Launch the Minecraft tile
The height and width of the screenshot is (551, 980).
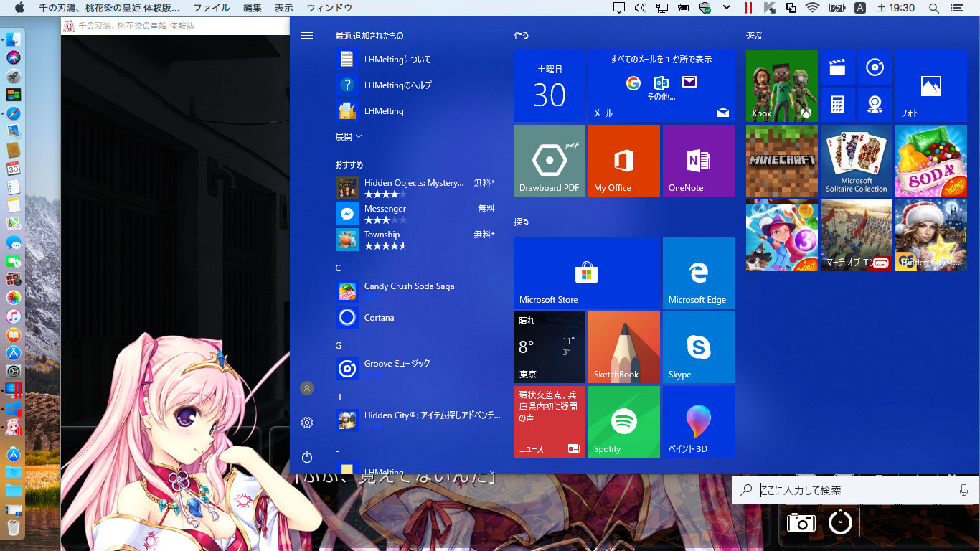[782, 161]
